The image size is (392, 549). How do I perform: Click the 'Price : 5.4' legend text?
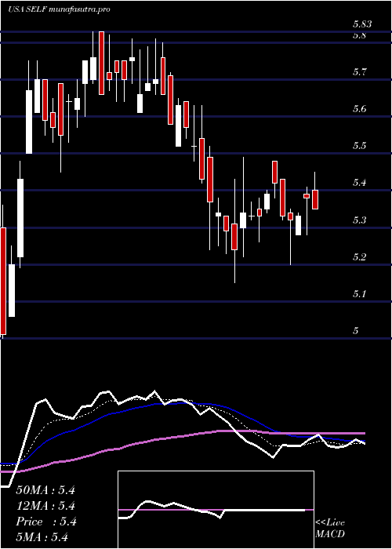click(x=45, y=522)
